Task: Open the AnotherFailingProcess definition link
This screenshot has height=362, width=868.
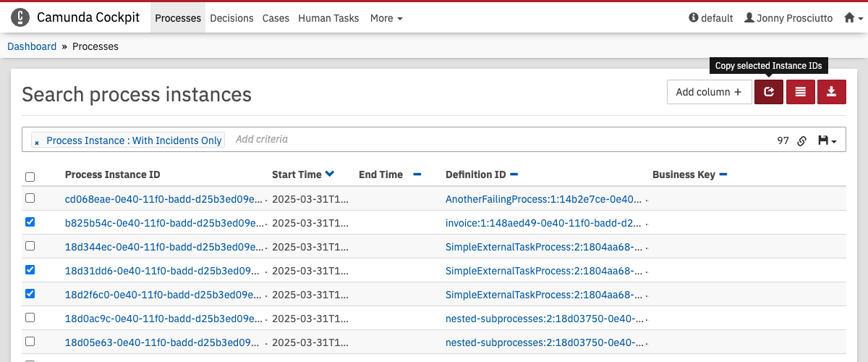Action: click(543, 198)
